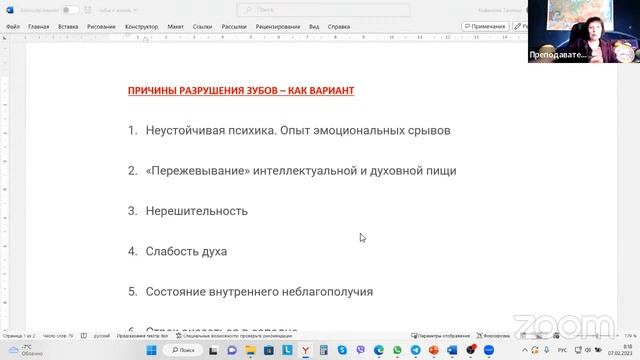Open the weather widget on taskbar
Viewport: 640px width, 360px height.
tap(27, 350)
